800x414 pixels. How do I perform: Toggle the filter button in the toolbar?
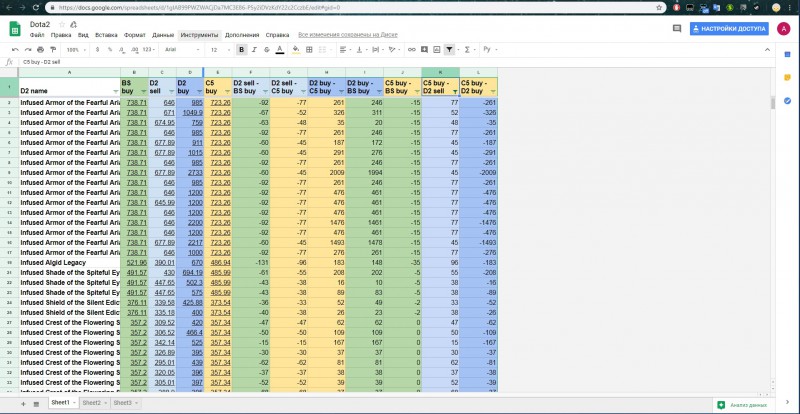pos(449,50)
